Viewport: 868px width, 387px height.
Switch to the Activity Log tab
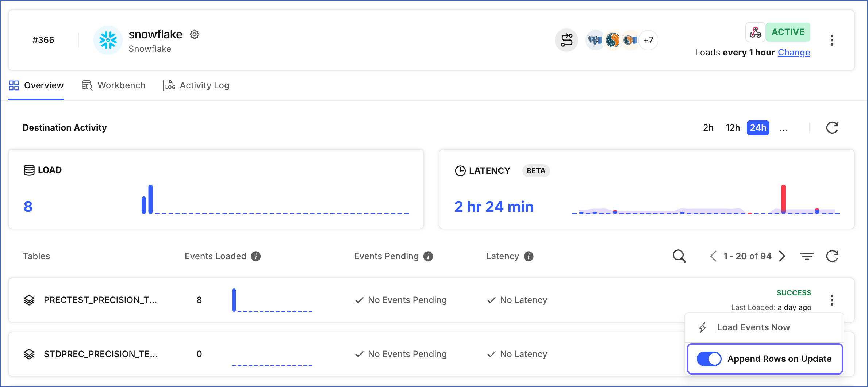[196, 85]
